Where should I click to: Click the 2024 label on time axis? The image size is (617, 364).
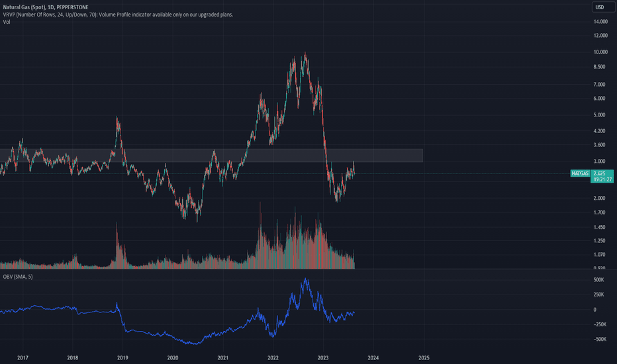point(373,357)
